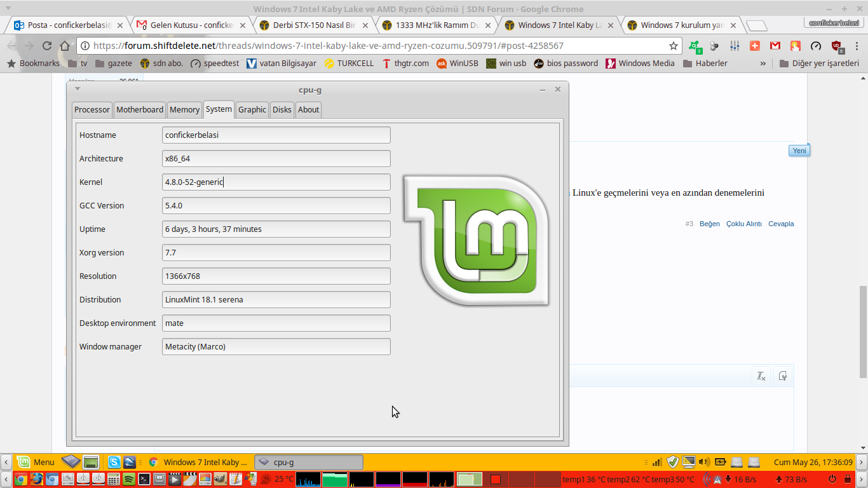Open the volume speaker icon in tray

pos(704,462)
